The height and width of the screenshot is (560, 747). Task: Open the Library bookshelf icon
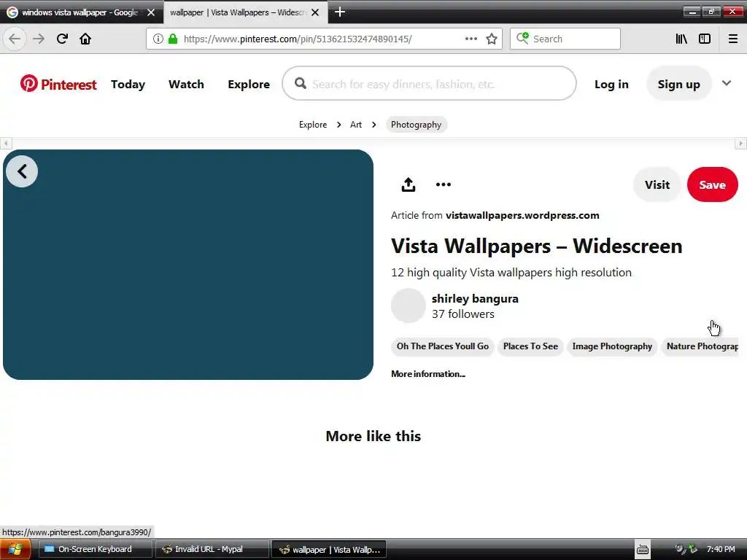pos(681,39)
